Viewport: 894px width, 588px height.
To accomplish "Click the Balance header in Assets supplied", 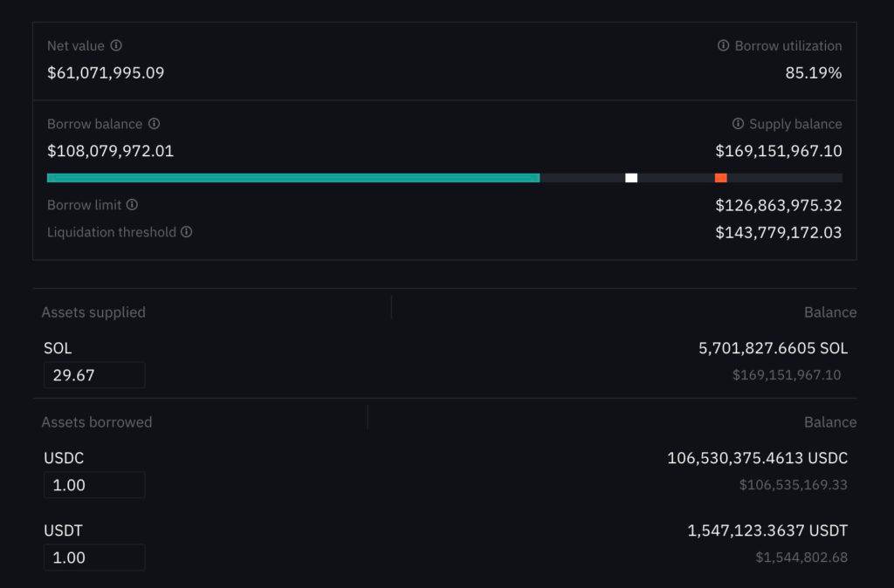I will [830, 312].
